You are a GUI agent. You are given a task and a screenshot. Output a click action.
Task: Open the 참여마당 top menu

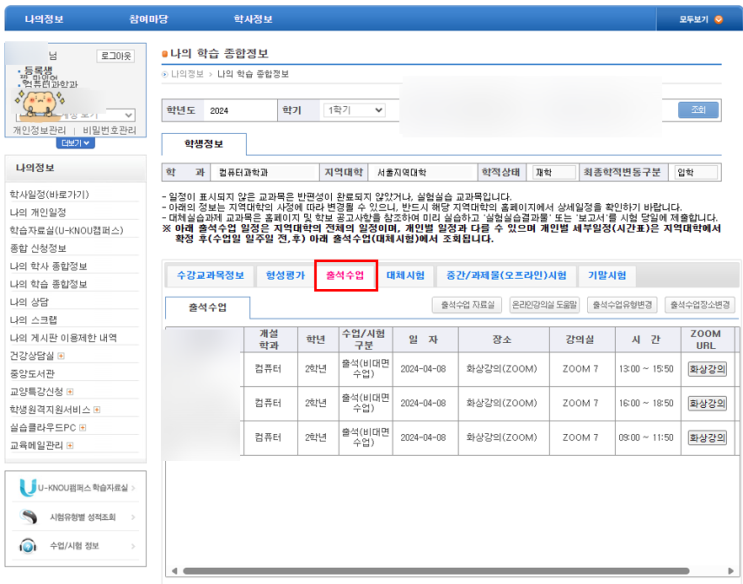click(148, 19)
